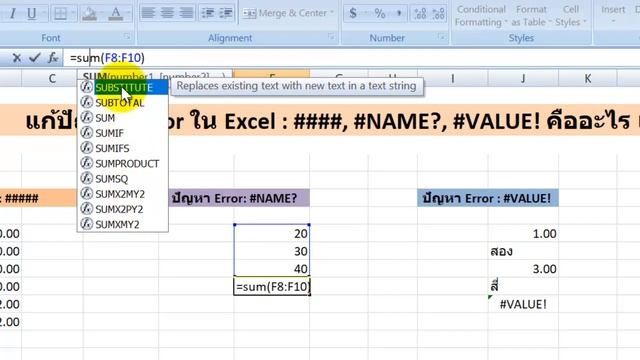
Task: Select SUBSTITUTE from autocomplete list
Action: pos(123,87)
